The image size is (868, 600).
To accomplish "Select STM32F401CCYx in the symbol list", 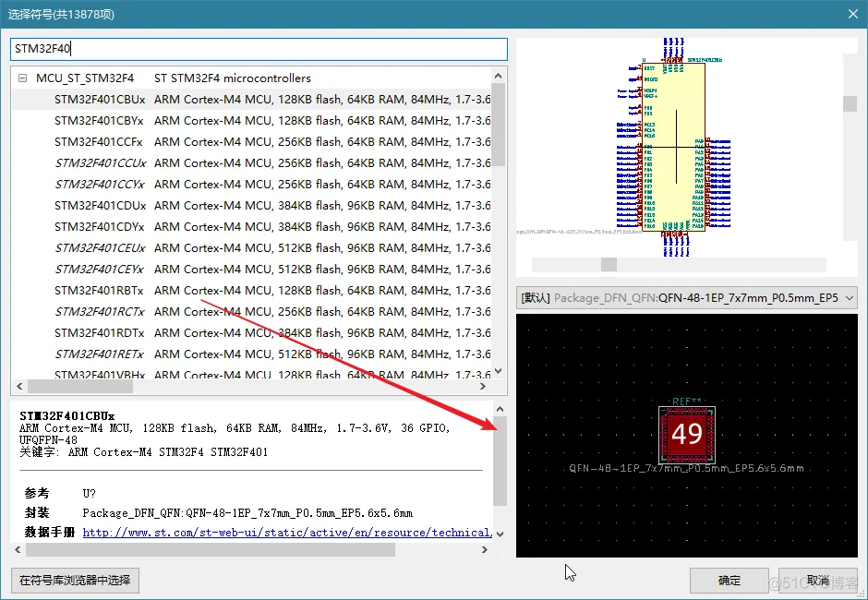I will [x=251, y=185].
